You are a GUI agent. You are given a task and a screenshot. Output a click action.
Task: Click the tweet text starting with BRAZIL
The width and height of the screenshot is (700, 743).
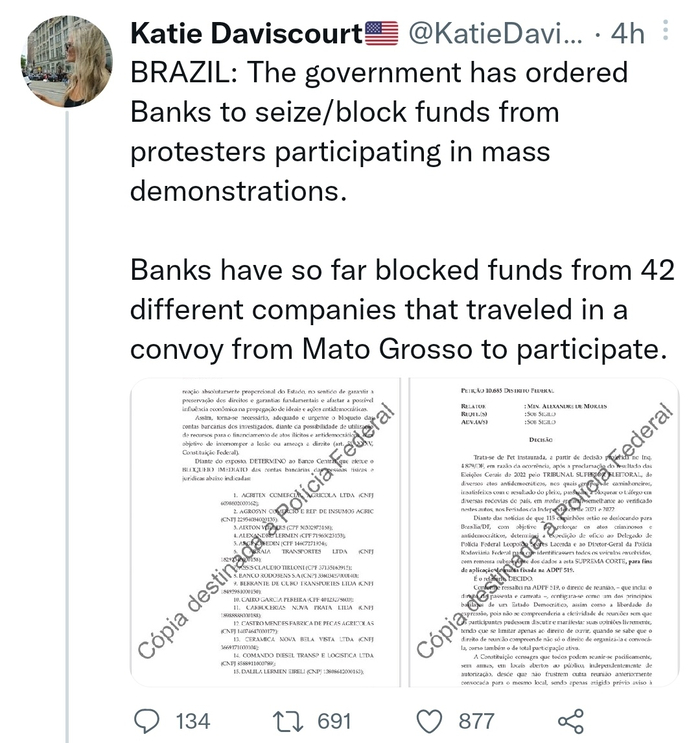click(x=379, y=131)
